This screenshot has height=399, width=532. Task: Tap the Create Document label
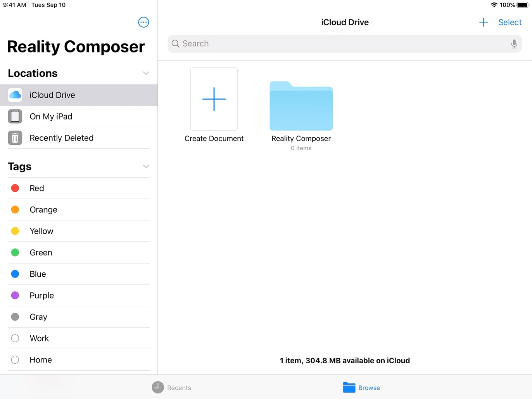pyautogui.click(x=214, y=139)
